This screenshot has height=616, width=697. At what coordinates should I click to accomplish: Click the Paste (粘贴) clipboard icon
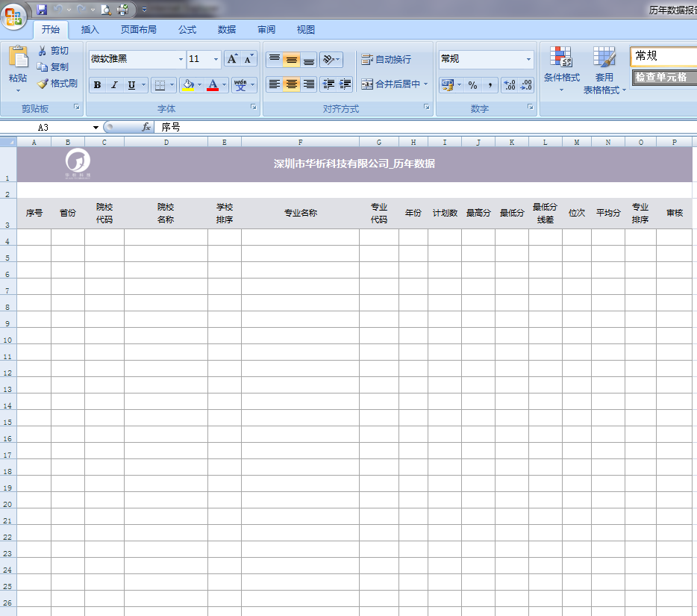(x=18, y=57)
